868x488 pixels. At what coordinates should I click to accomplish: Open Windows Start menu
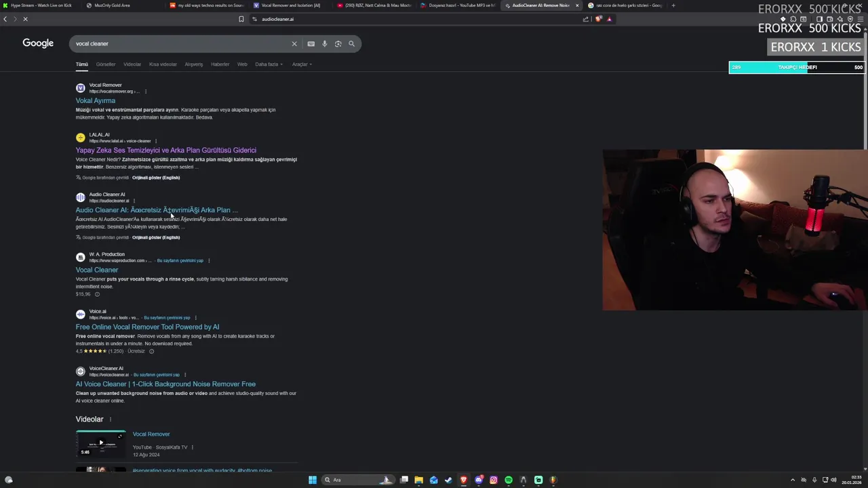pos(313,480)
